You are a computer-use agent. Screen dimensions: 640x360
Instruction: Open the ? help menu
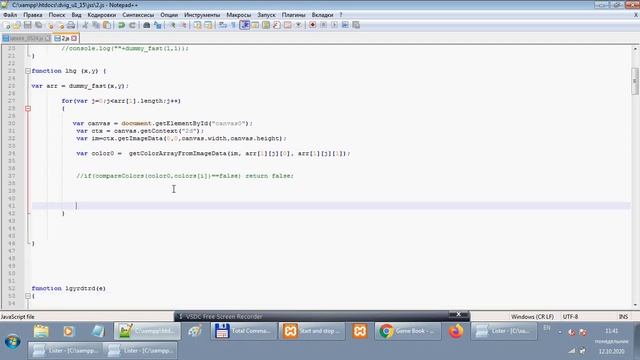pyautogui.click(x=341, y=15)
